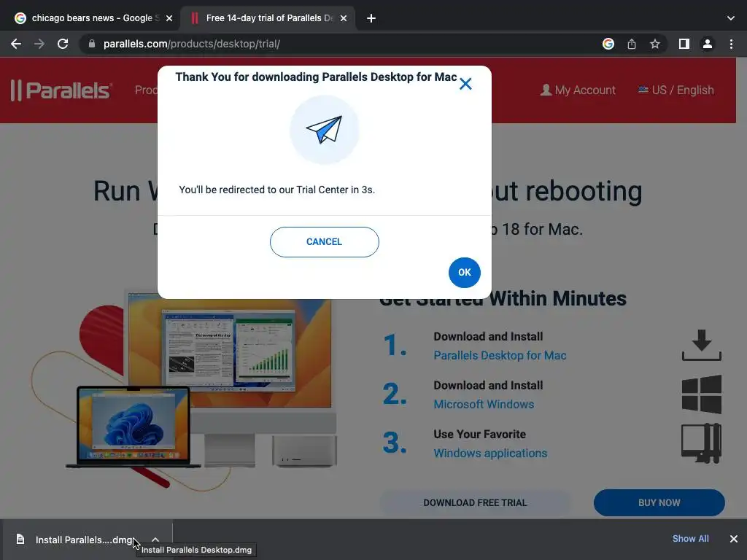Click 'Get Started Within Minutes' heading
This screenshot has width=747, height=560.
[x=503, y=299]
